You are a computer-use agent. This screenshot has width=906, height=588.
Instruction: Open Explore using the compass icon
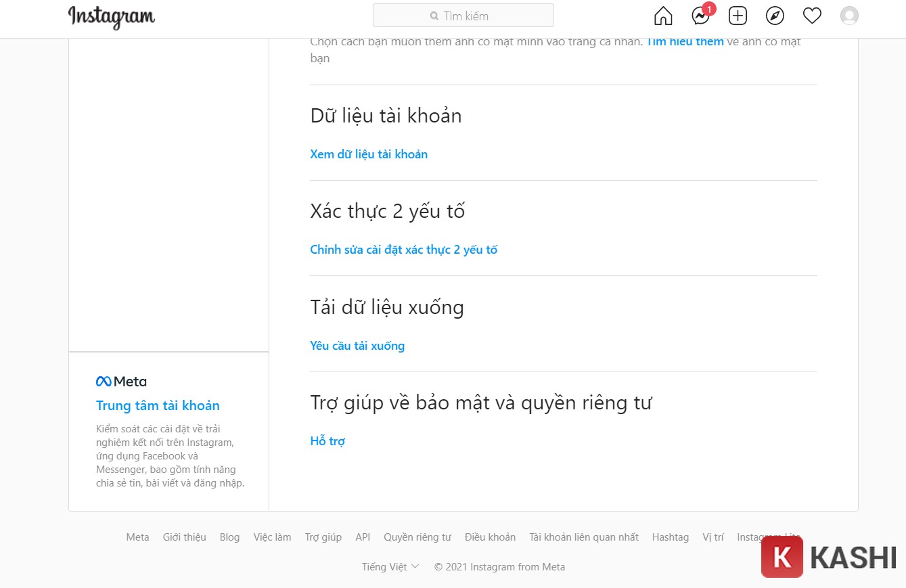point(775,15)
